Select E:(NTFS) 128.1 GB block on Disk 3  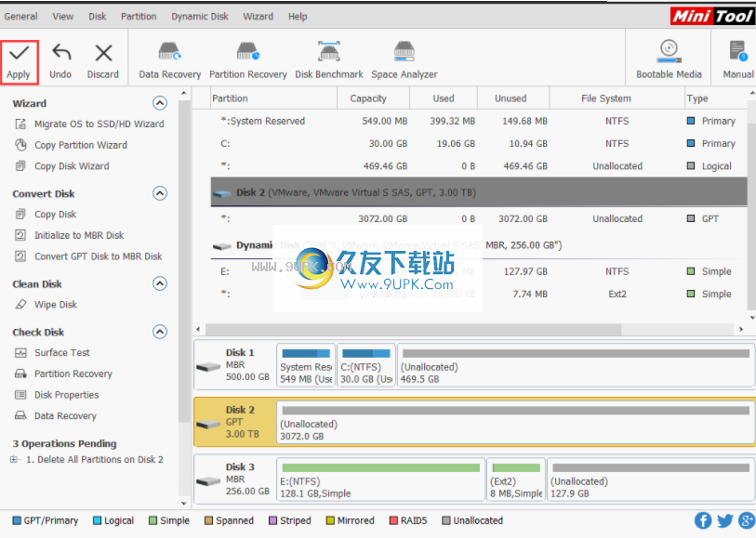tap(380, 479)
